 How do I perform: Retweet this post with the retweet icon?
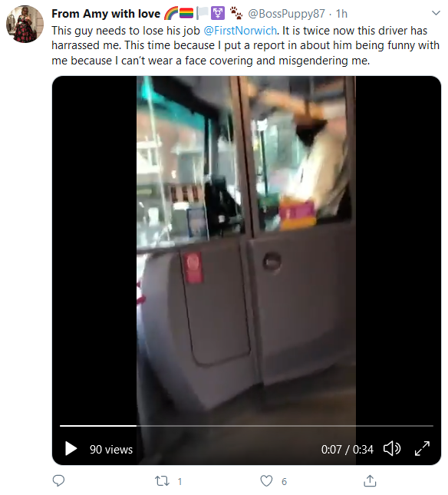click(x=162, y=481)
